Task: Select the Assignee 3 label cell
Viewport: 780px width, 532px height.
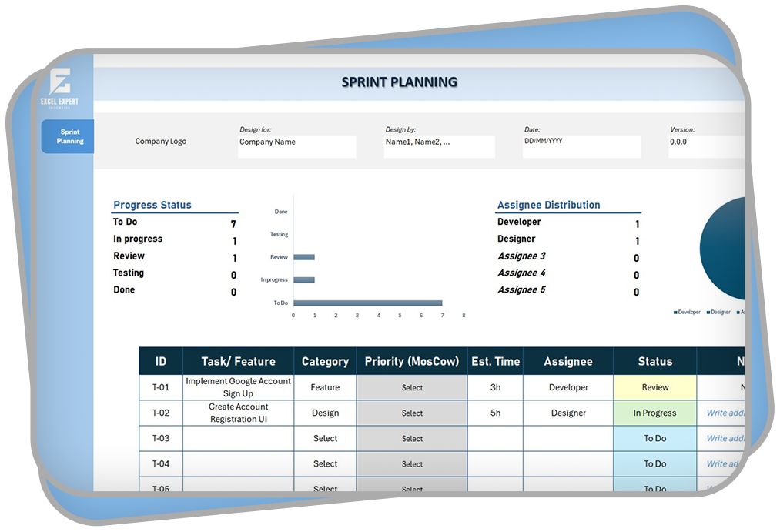Action: tap(521, 256)
